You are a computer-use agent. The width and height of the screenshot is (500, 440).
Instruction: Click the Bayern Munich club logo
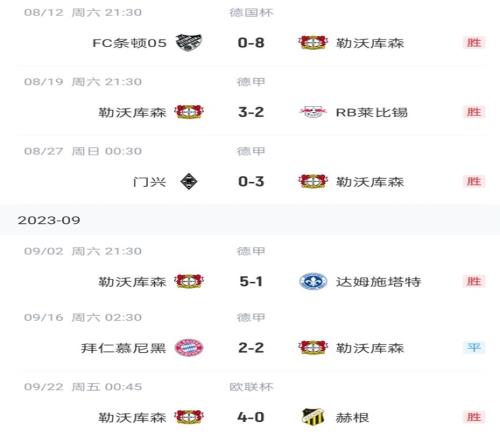(x=189, y=348)
